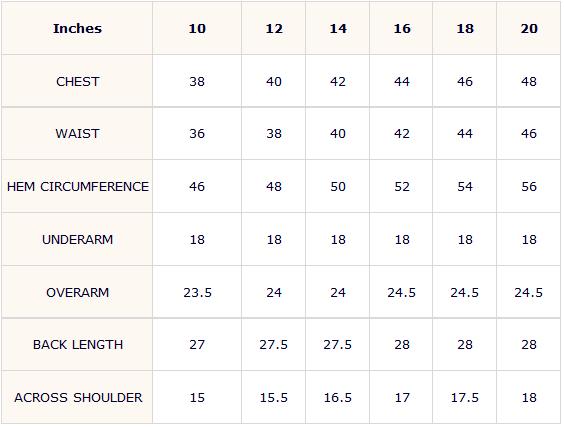Click the UNDERARM row label
Image resolution: width=564 pixels, height=427 pixels.
point(77,240)
